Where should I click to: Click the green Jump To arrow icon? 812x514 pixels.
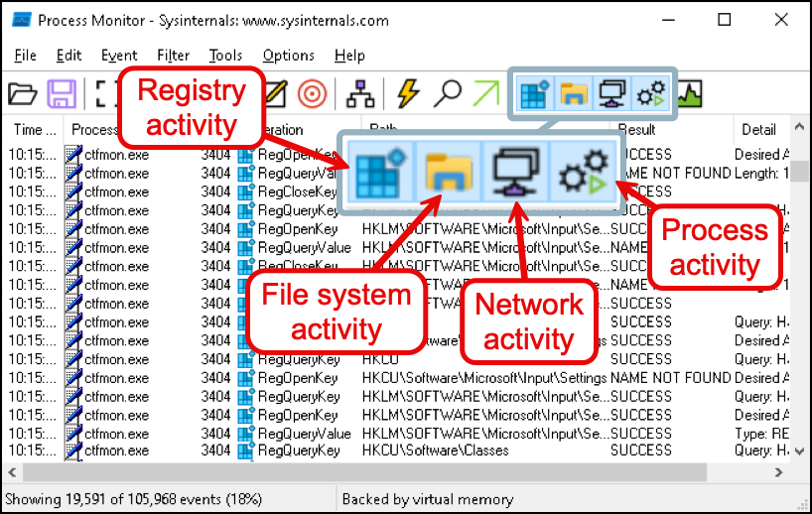click(x=485, y=93)
